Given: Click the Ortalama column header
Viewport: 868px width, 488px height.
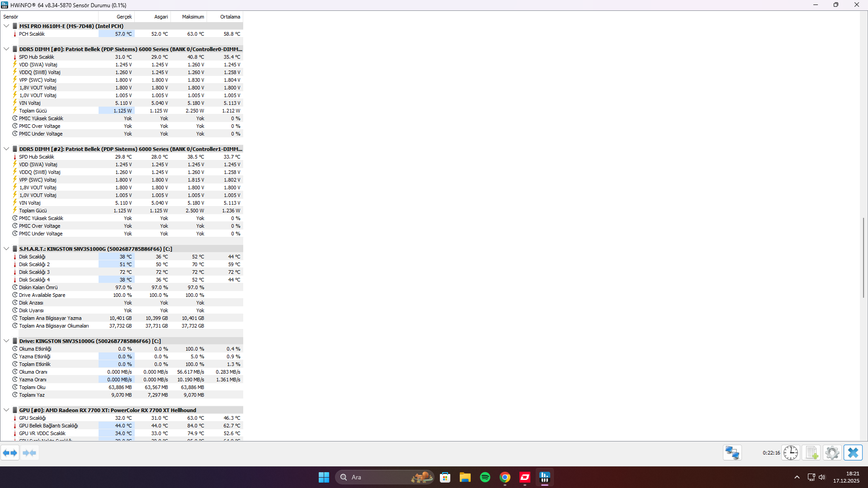Looking at the screenshot, I should pyautogui.click(x=225, y=17).
